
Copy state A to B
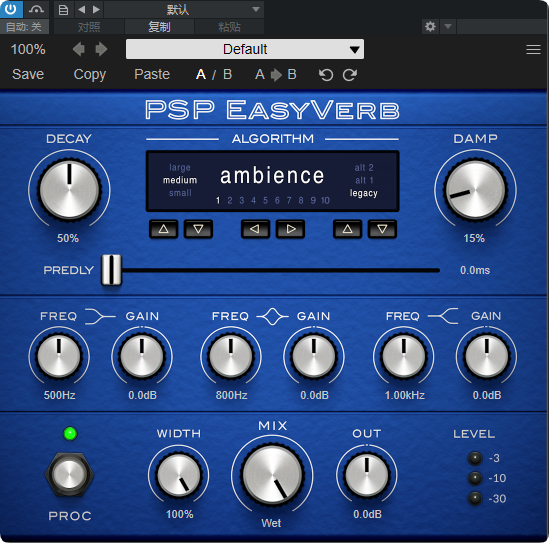click(x=276, y=74)
